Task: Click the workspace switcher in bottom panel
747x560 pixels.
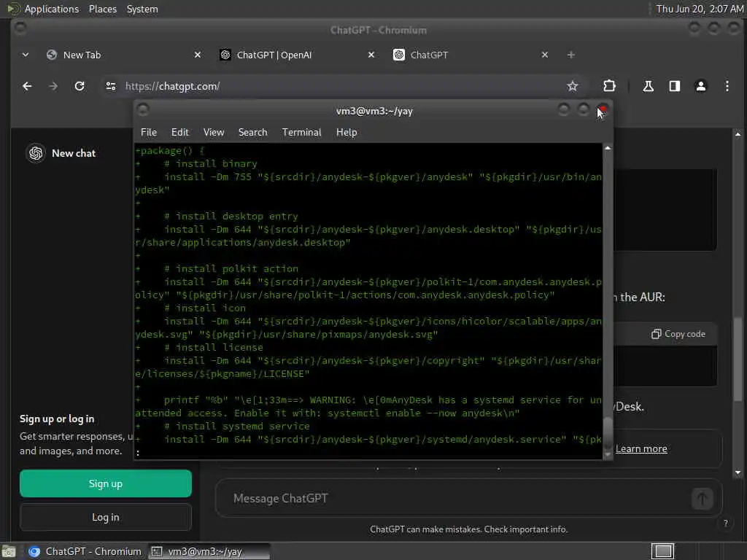Action: pyautogui.click(x=662, y=551)
